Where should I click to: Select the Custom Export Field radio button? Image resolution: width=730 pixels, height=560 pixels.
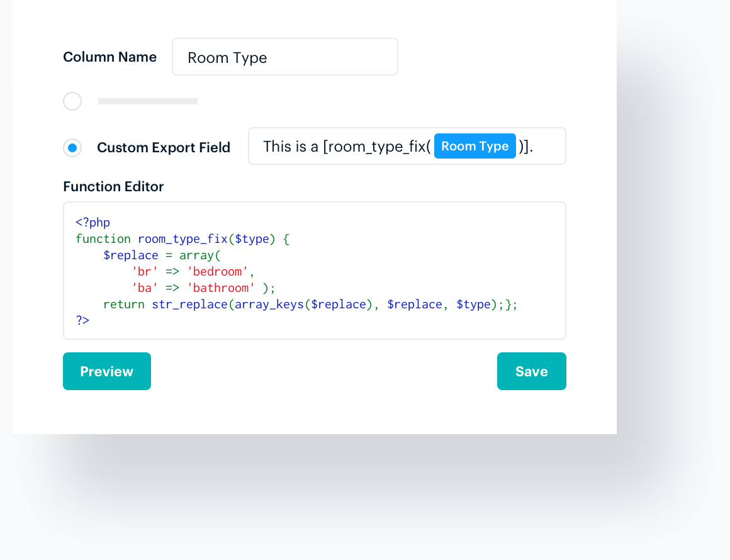click(x=72, y=148)
